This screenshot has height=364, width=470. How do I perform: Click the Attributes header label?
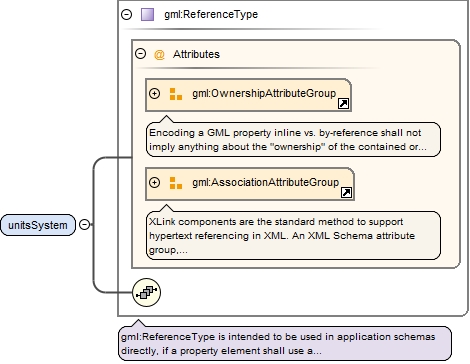[x=196, y=54]
